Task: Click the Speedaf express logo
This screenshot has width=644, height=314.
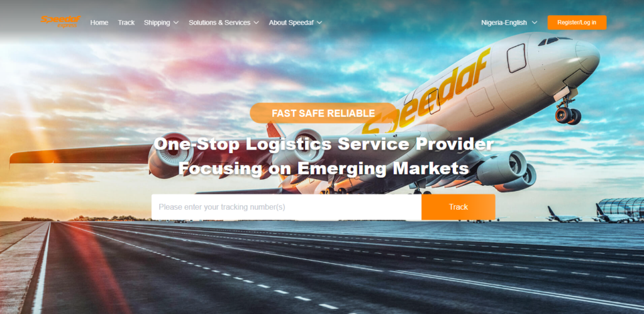Action: (x=60, y=22)
